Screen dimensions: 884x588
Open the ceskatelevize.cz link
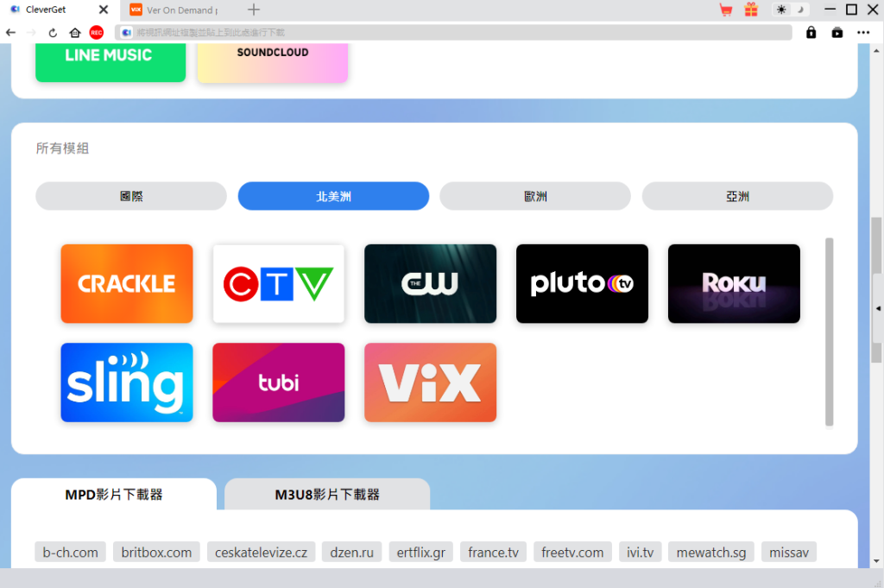[x=261, y=552]
